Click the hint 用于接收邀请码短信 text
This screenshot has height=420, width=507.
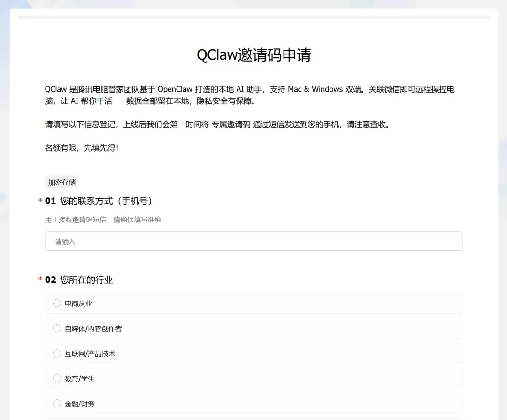click(103, 219)
